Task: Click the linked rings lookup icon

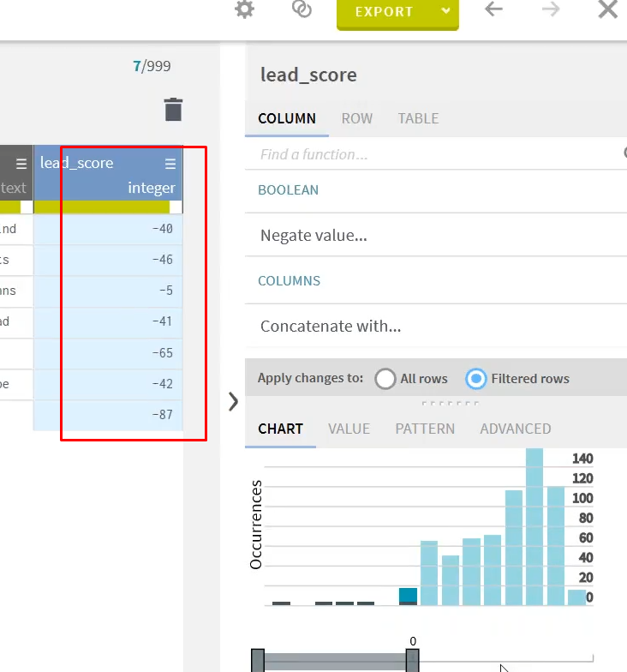Action: tap(302, 9)
